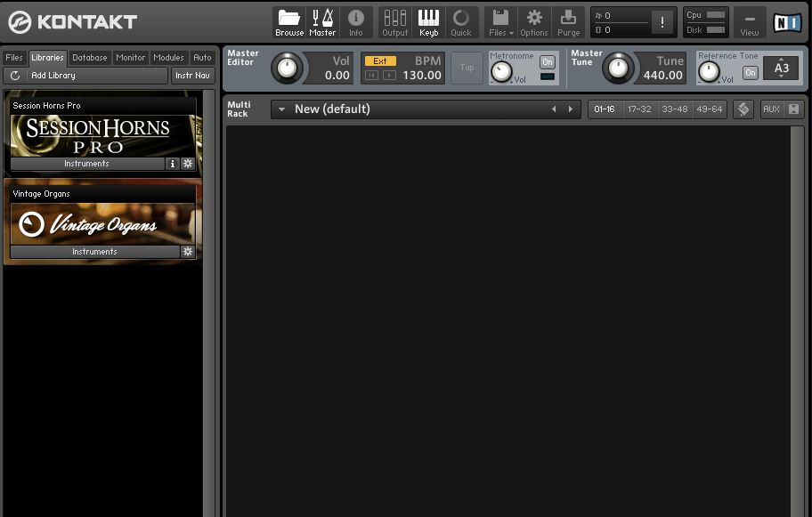Click the Vol value 0.00
This screenshot has width=812, height=517.
pyautogui.click(x=337, y=76)
